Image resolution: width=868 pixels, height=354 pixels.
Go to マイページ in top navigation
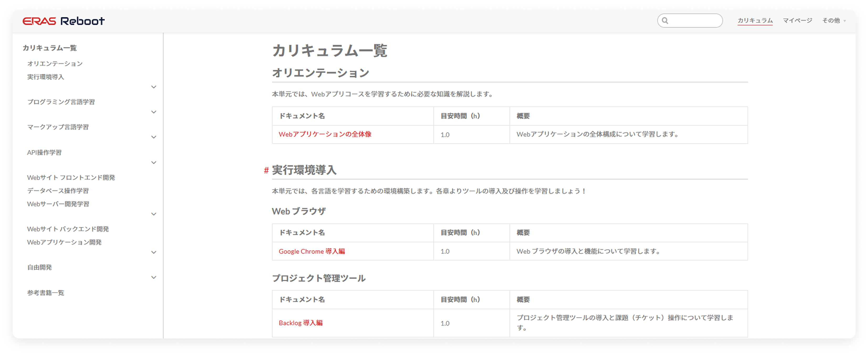tap(797, 20)
